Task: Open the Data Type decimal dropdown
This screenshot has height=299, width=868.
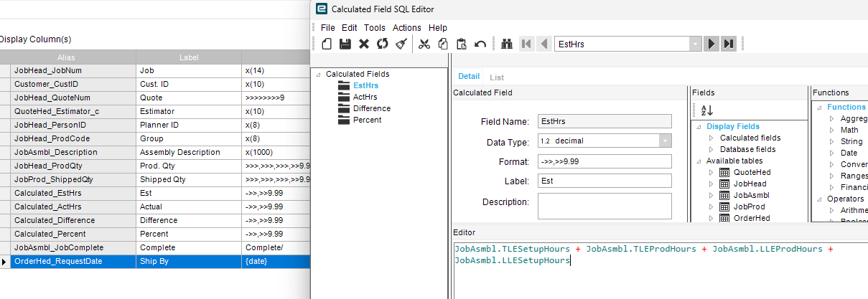Action: point(665,141)
